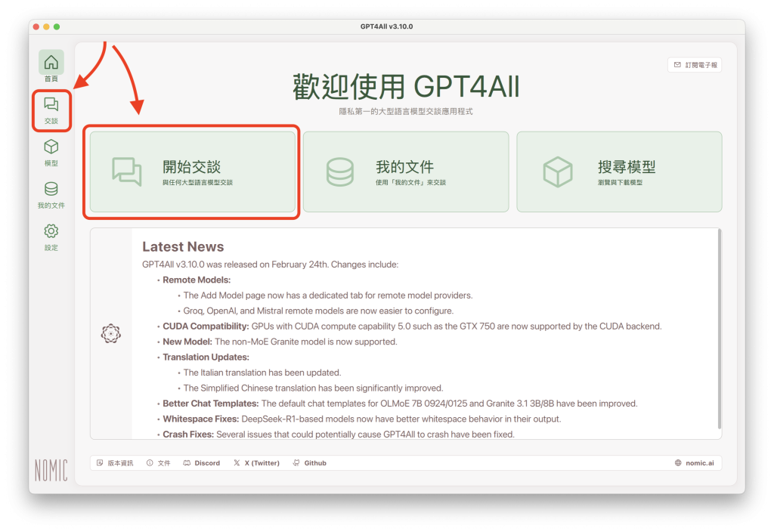Open 版本資訊 release notes link
The width and height of the screenshot is (774, 532).
point(115,463)
